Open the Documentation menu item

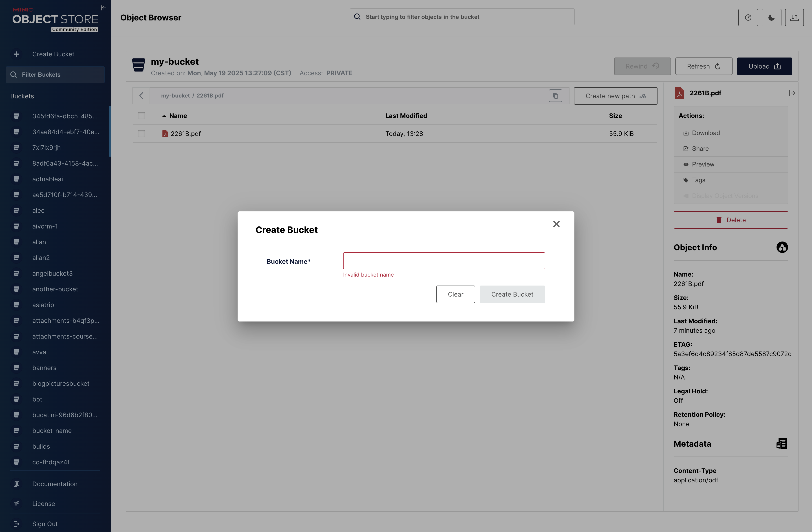pyautogui.click(x=55, y=484)
